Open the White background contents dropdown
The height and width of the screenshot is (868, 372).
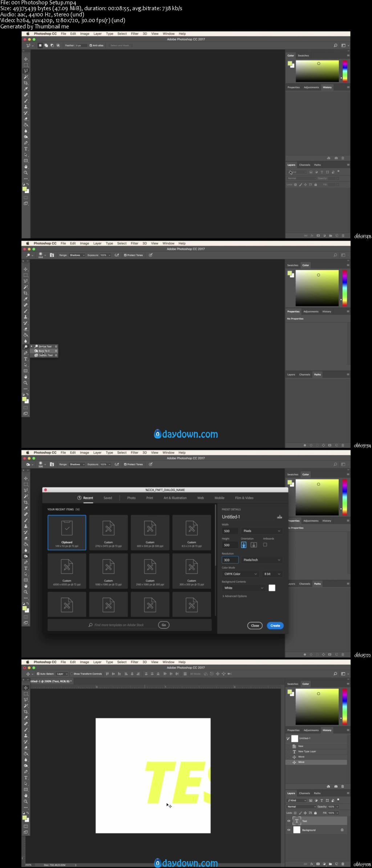tap(243, 588)
